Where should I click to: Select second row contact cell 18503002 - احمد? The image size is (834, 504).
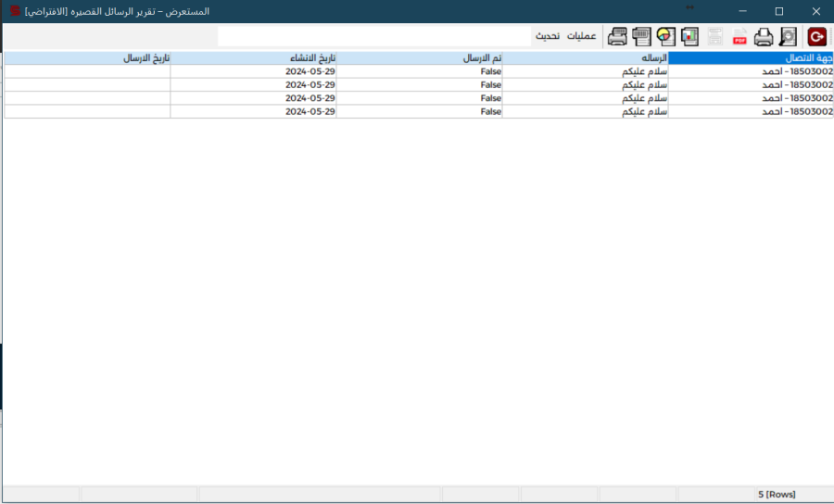click(x=751, y=84)
